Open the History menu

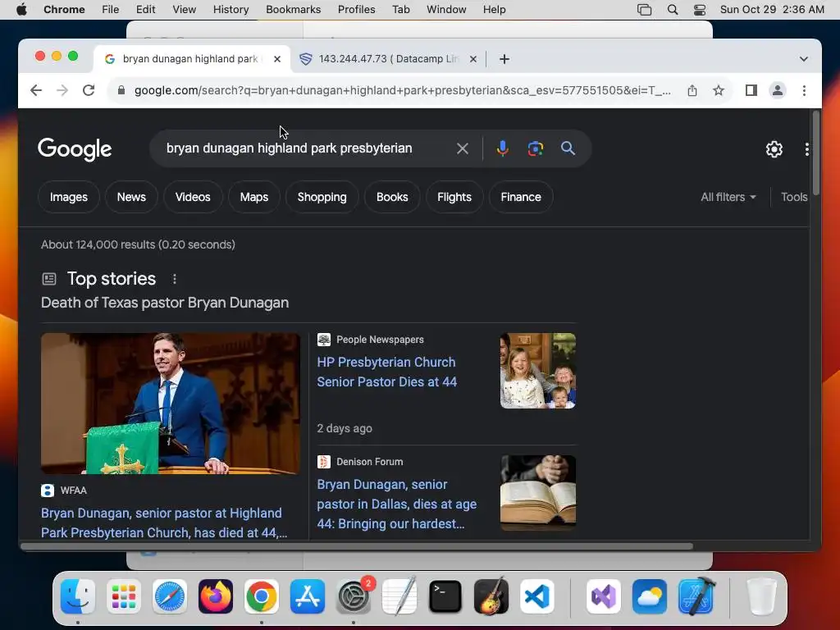(x=231, y=10)
